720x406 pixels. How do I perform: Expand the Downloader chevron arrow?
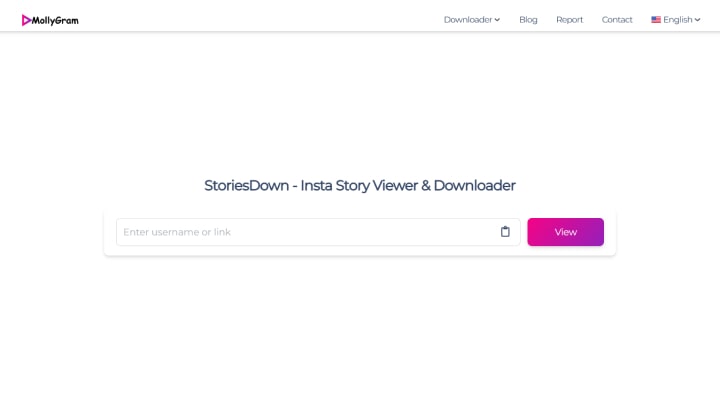pos(497,20)
